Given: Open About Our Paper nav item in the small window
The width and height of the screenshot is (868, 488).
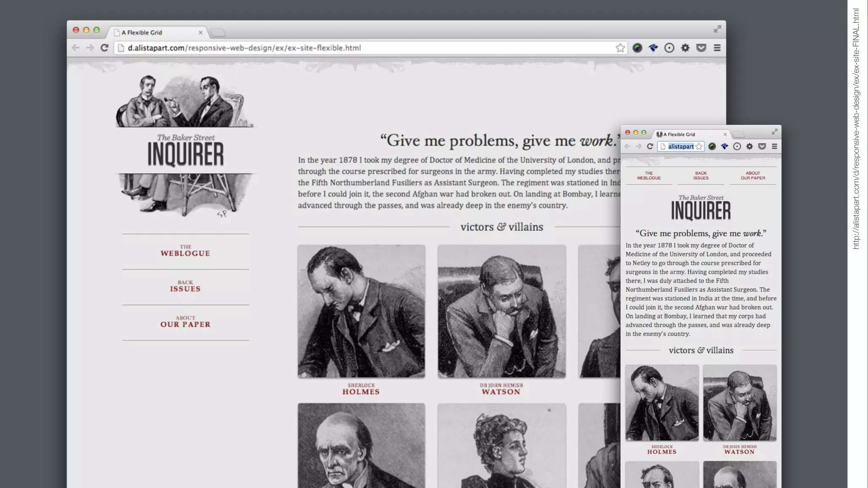Looking at the screenshot, I should 753,175.
